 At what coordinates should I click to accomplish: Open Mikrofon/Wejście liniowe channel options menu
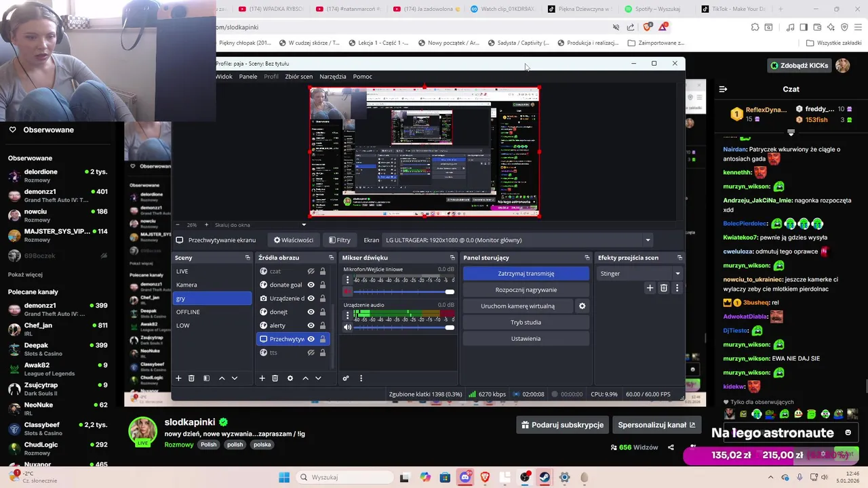click(x=348, y=279)
